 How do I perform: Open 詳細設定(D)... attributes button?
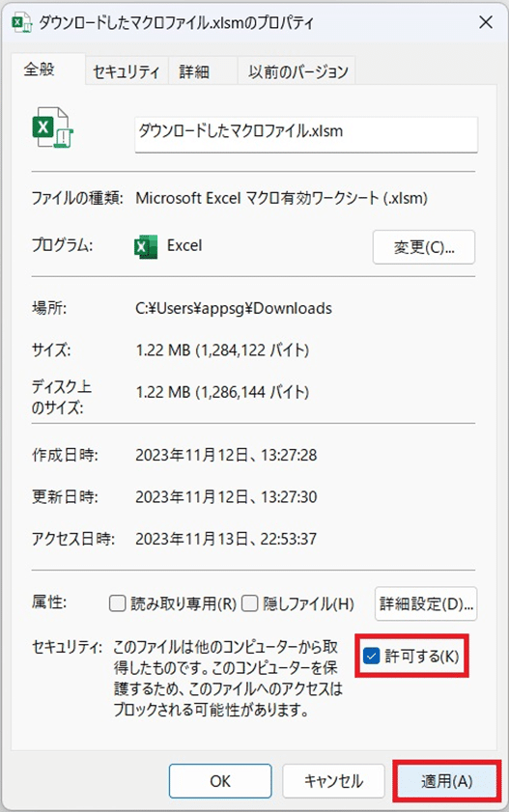pyautogui.click(x=426, y=603)
